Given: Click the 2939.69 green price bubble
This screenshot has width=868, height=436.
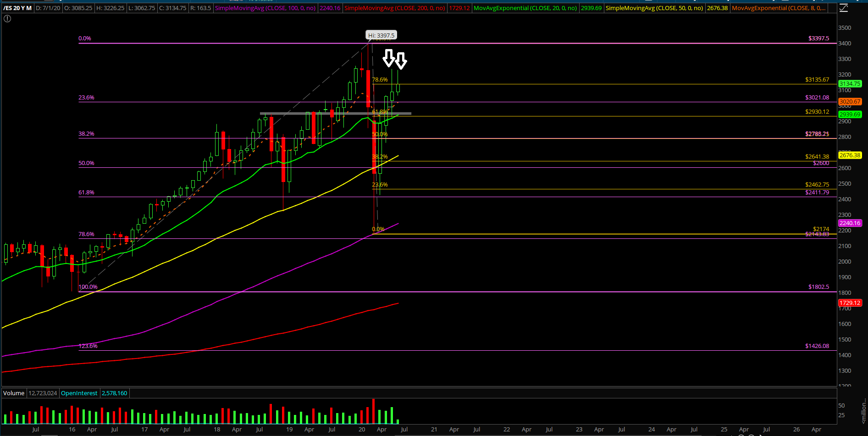Looking at the screenshot, I should coord(850,115).
